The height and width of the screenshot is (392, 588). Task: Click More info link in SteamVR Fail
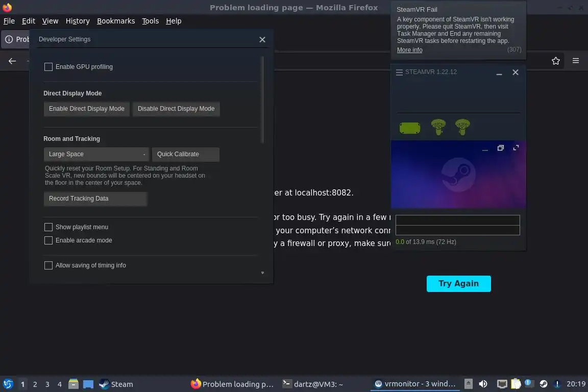coord(409,50)
